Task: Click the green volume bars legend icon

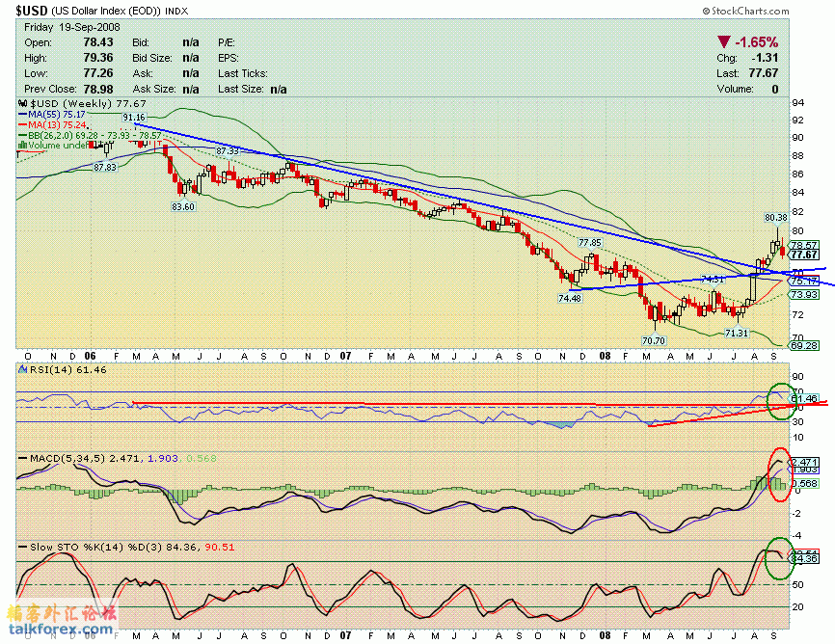Action: point(23,145)
